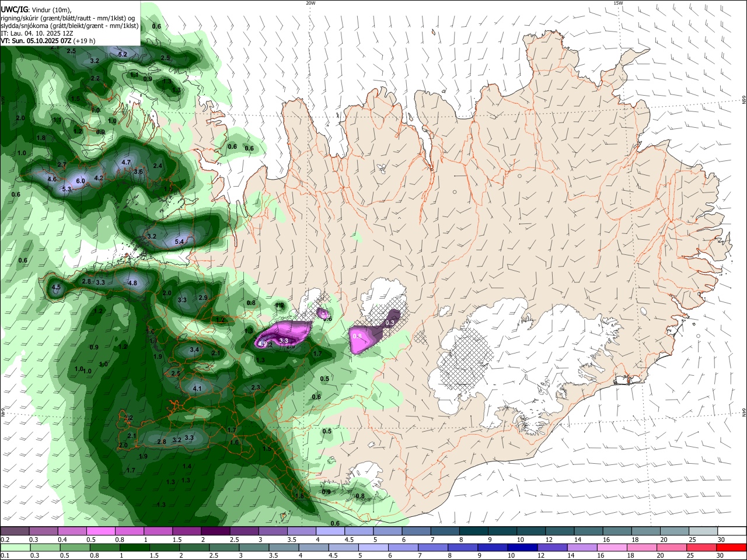Screen dimensions: 747x560
Task: Click the 4.1 precipitation label
Action: pos(197,388)
